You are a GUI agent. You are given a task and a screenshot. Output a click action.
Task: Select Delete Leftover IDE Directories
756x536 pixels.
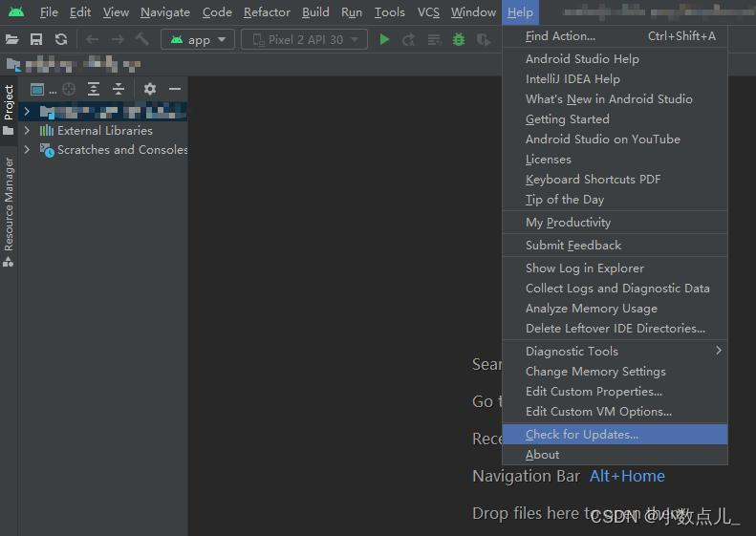615,329
